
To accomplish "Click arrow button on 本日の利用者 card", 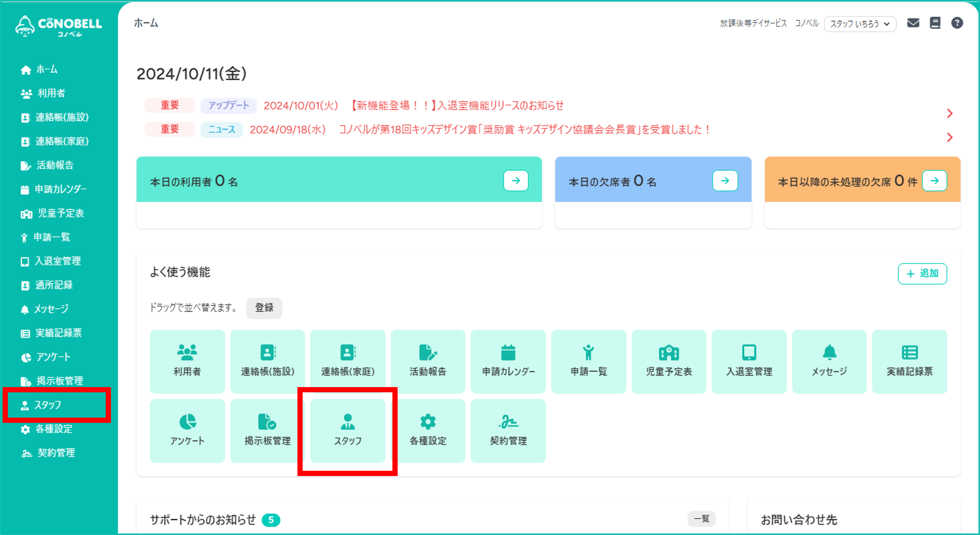I will click(516, 180).
